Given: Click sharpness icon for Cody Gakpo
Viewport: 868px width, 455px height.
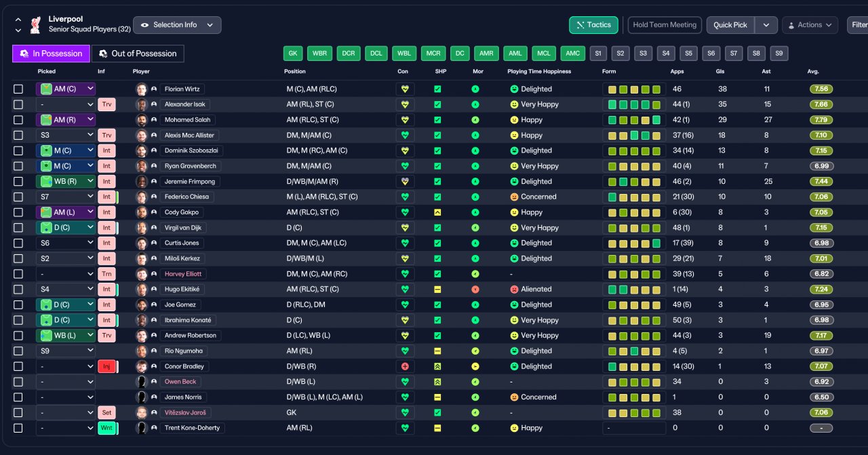Looking at the screenshot, I should click(x=437, y=212).
